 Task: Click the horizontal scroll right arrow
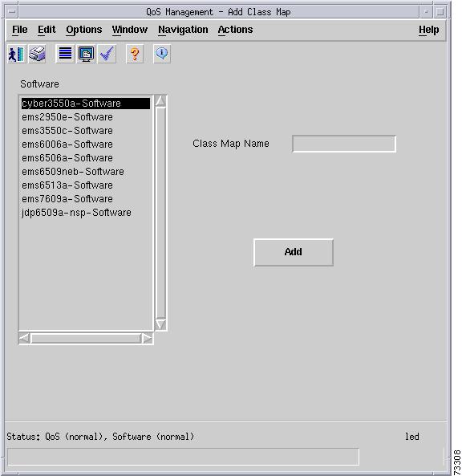tap(147, 338)
